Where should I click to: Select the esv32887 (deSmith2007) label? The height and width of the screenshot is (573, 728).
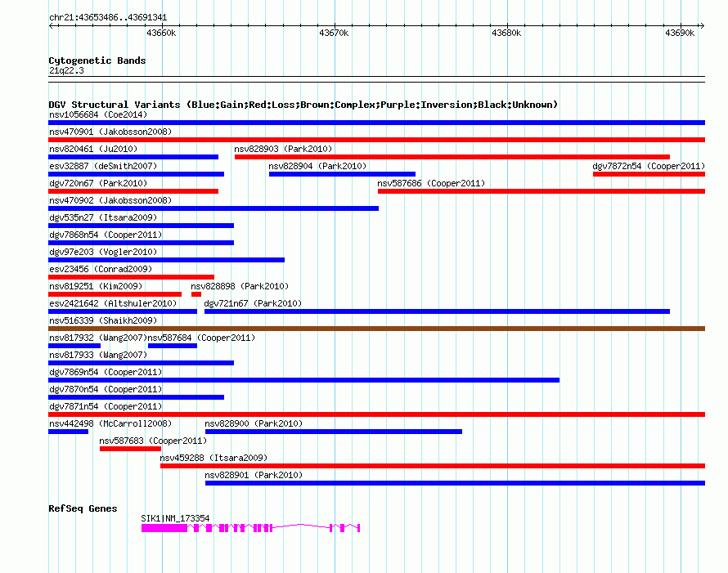coord(103,166)
